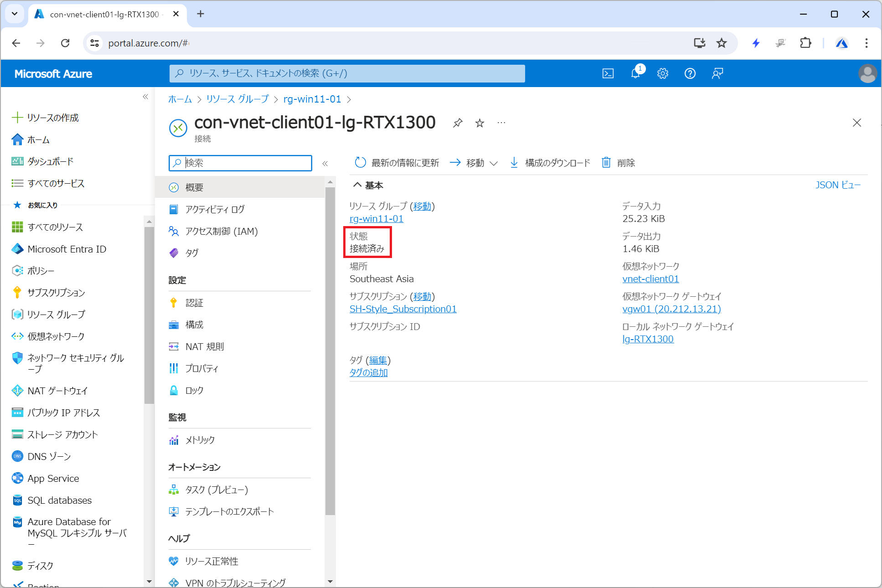Select NAT 規則 in settings menu
Screen dimensions: 882x588
point(205,346)
